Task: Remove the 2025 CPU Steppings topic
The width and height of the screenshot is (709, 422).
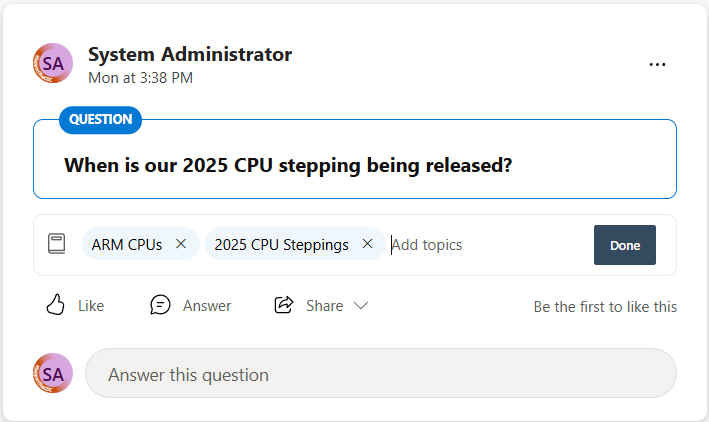Action: click(x=367, y=244)
